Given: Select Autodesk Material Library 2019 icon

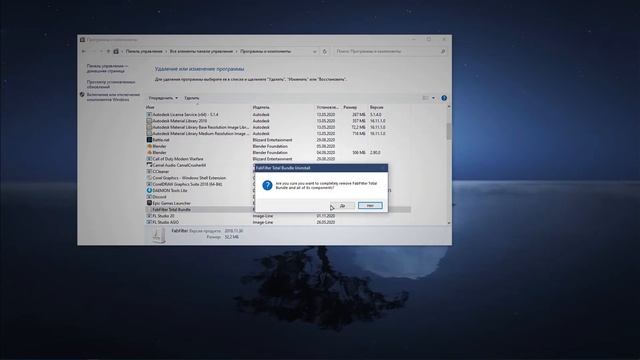Looking at the screenshot, I should tap(149, 121).
